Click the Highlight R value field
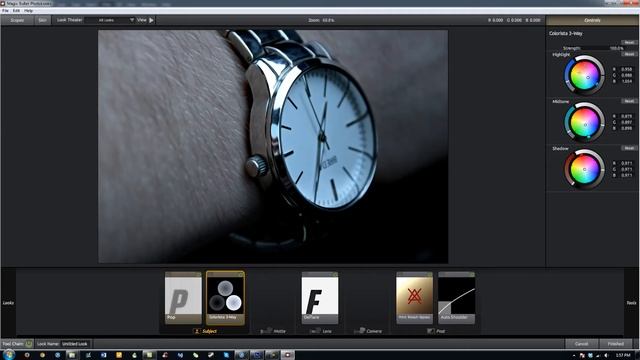Image resolution: width=640 pixels, height=360 pixels. click(626, 69)
